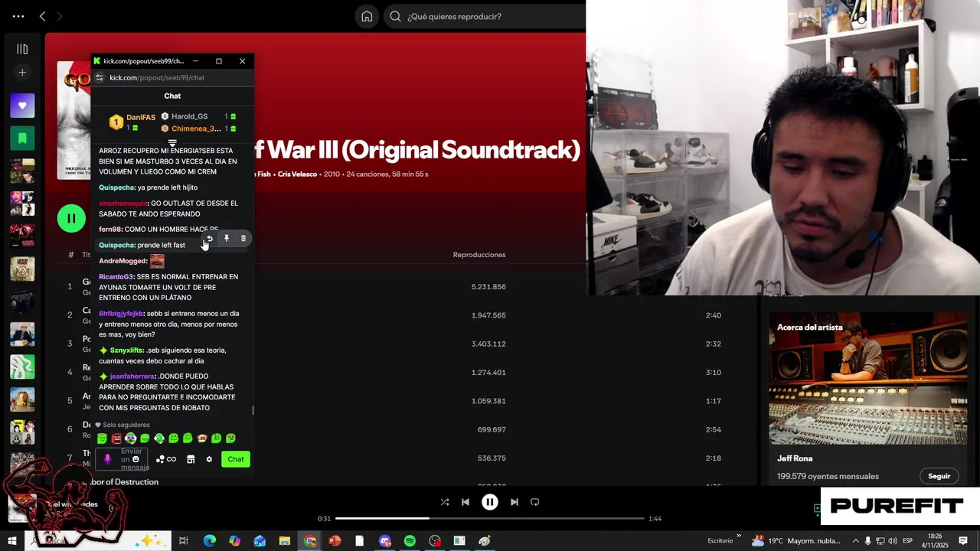Create a playlist with the plus icon
Image resolution: width=980 pixels, height=551 pixels.
(22, 73)
